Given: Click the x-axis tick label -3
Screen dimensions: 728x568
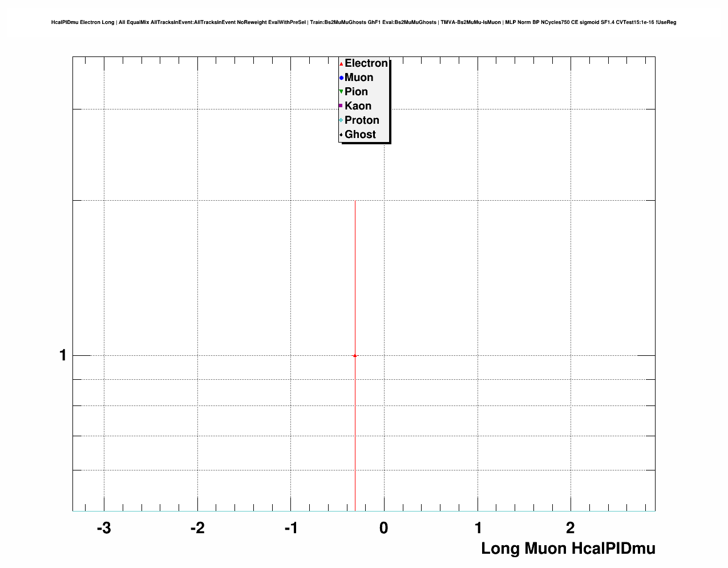Looking at the screenshot, I should pyautogui.click(x=104, y=528).
